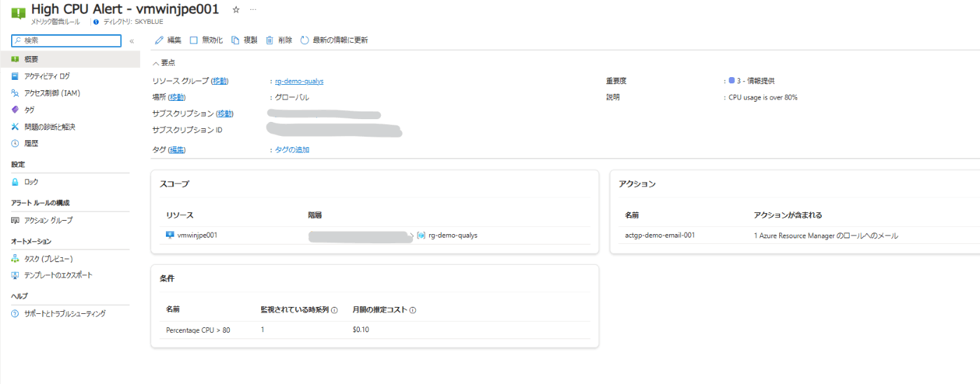This screenshot has height=384, width=980.
Task: Click the 問題の診断と解決 wrench icon
Action: click(15, 127)
